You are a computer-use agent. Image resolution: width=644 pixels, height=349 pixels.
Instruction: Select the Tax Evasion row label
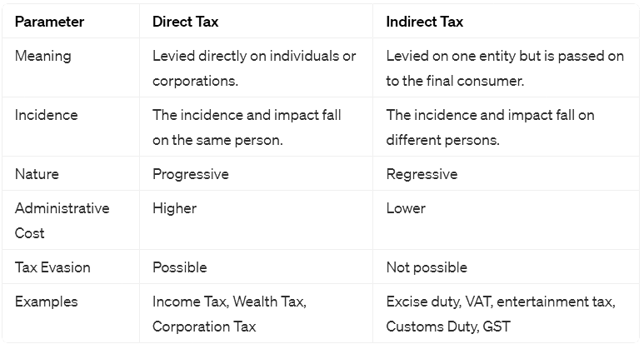[52, 267]
